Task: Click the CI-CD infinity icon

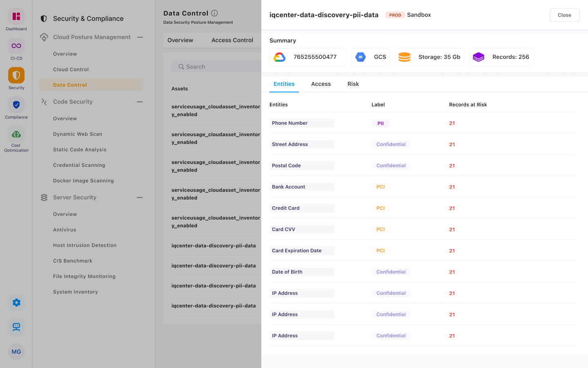Action: pyautogui.click(x=16, y=46)
